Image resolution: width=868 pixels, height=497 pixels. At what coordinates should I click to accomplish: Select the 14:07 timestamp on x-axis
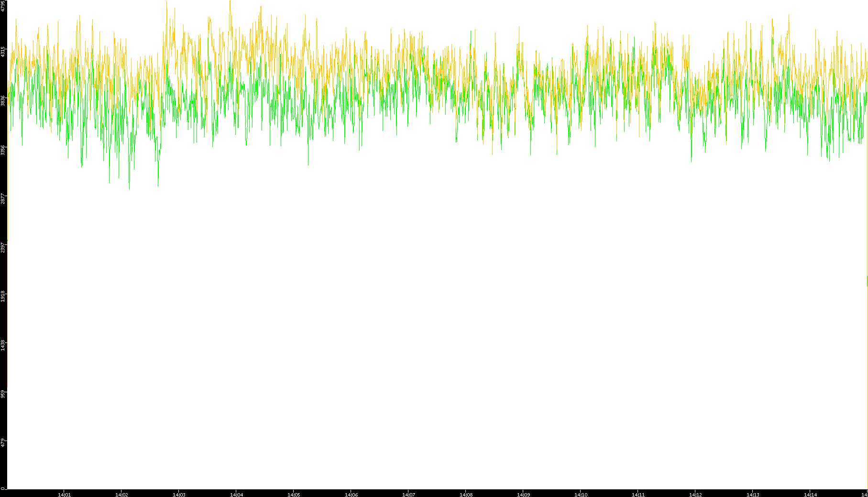coord(408,495)
